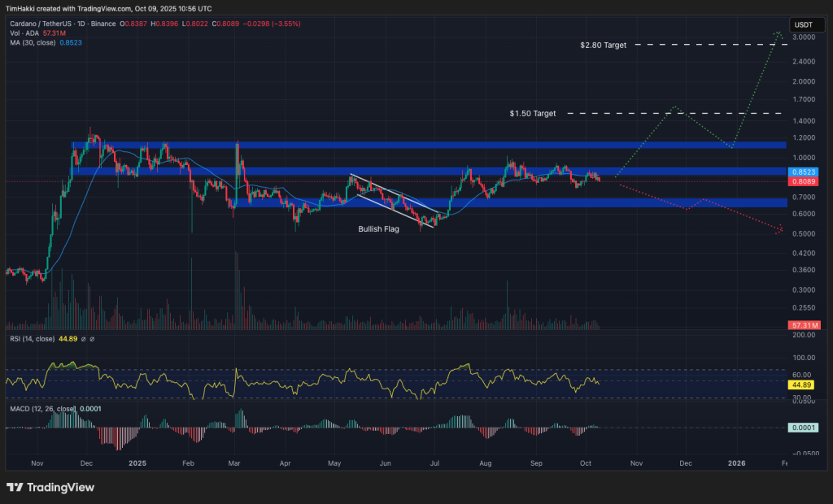833x504 pixels.
Task: Click the 0.5000 price axis label
Action: [x=803, y=233]
